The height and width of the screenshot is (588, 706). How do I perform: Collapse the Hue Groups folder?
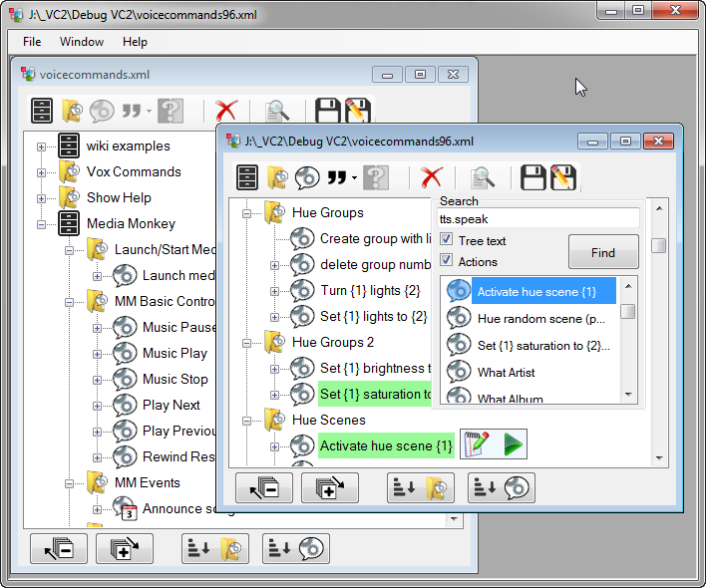coord(246,213)
